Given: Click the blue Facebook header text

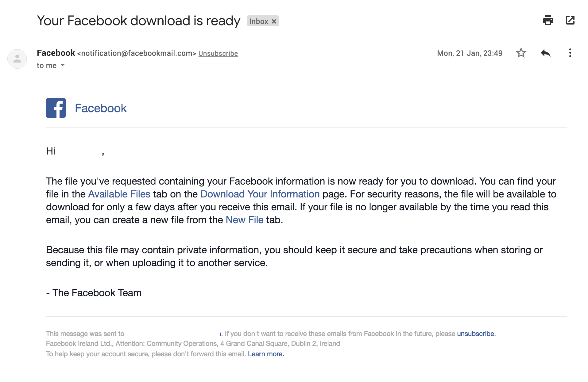Looking at the screenshot, I should point(101,108).
